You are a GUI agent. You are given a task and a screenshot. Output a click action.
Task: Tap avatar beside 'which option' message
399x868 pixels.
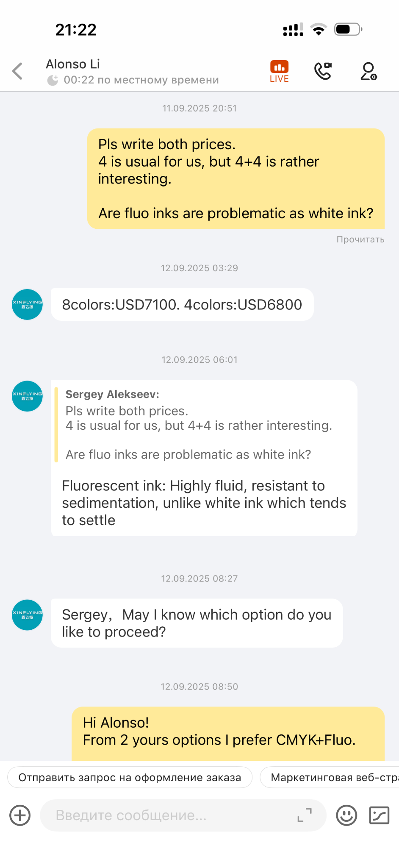point(27,615)
